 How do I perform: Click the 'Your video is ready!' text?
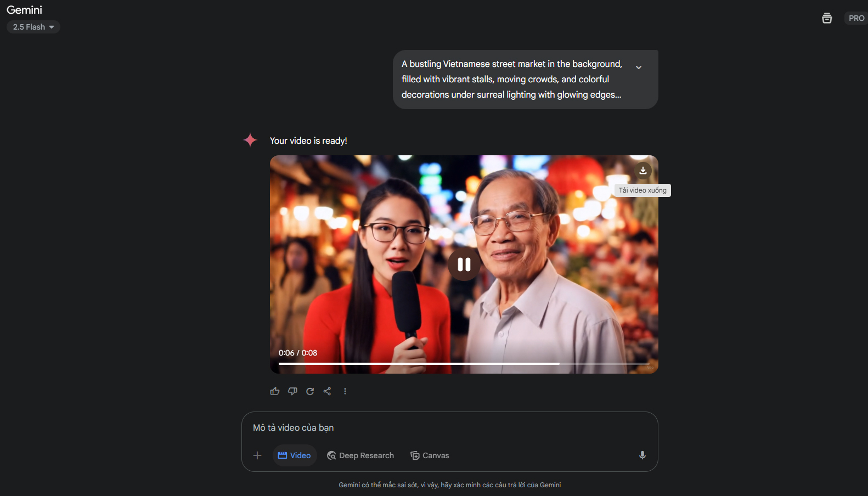click(x=308, y=140)
